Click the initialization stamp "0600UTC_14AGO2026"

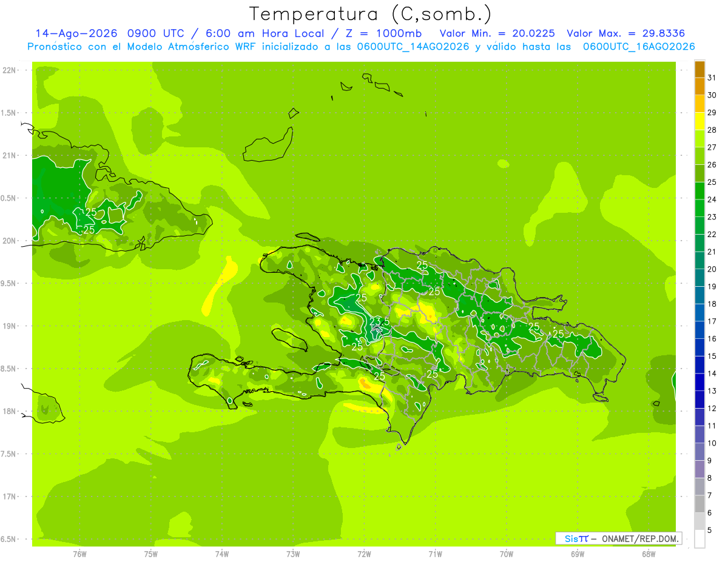pos(413,47)
